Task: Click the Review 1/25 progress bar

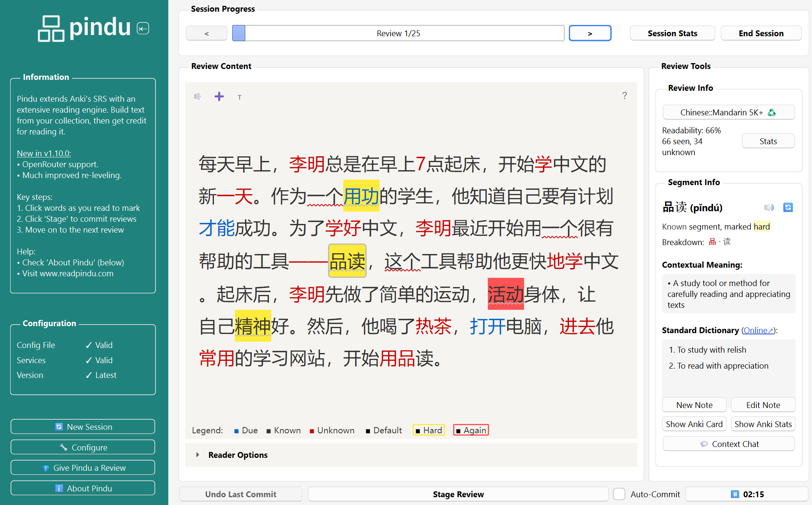Action: (x=398, y=34)
